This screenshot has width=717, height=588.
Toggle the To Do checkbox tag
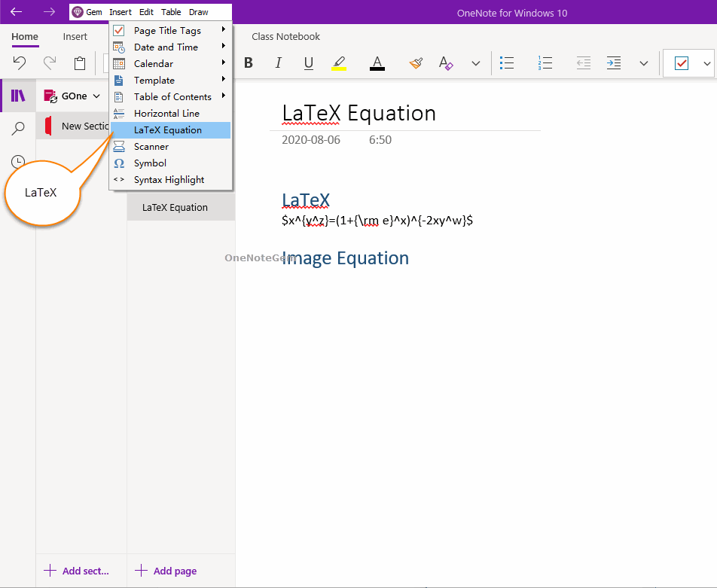(682, 63)
